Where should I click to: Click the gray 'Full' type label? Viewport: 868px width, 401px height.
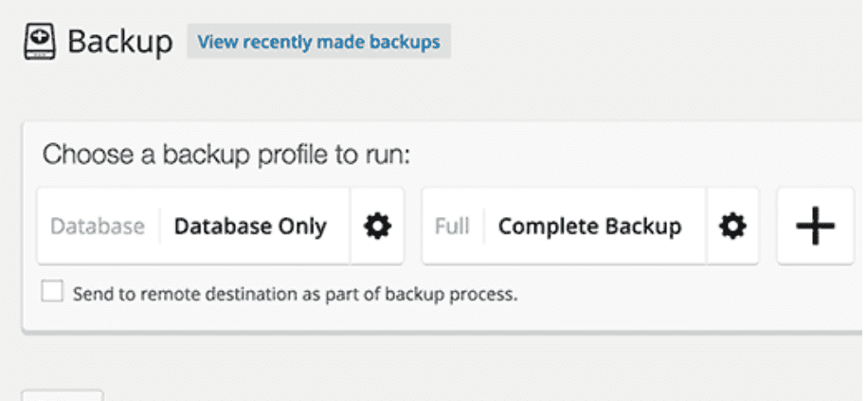(452, 227)
